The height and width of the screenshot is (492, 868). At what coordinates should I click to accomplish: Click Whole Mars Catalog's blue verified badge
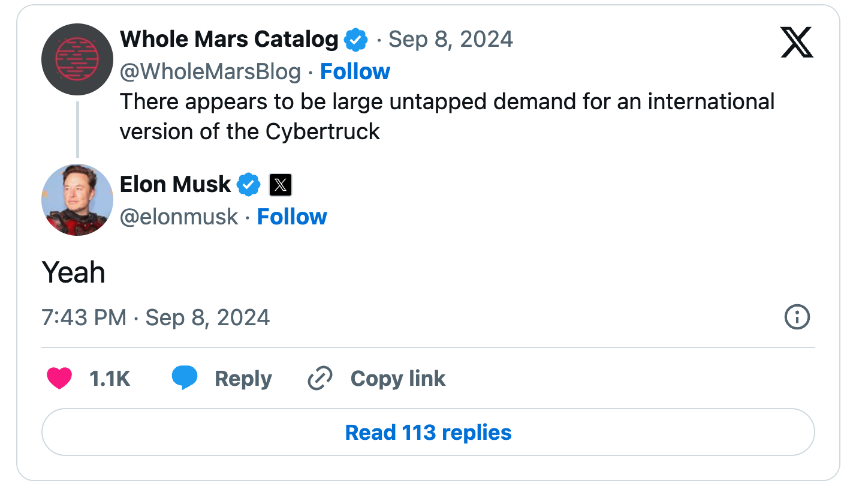[x=356, y=40]
